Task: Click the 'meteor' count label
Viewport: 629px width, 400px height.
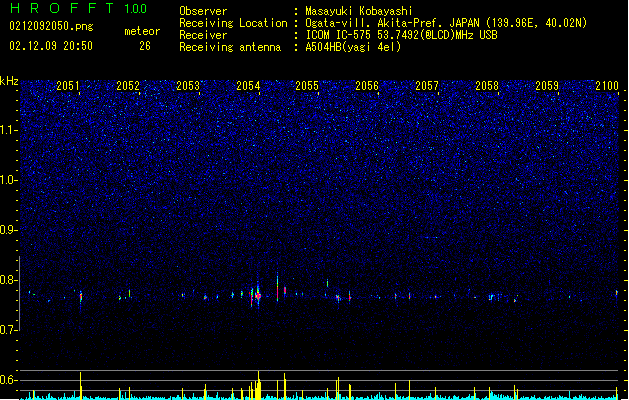Action: [x=142, y=31]
